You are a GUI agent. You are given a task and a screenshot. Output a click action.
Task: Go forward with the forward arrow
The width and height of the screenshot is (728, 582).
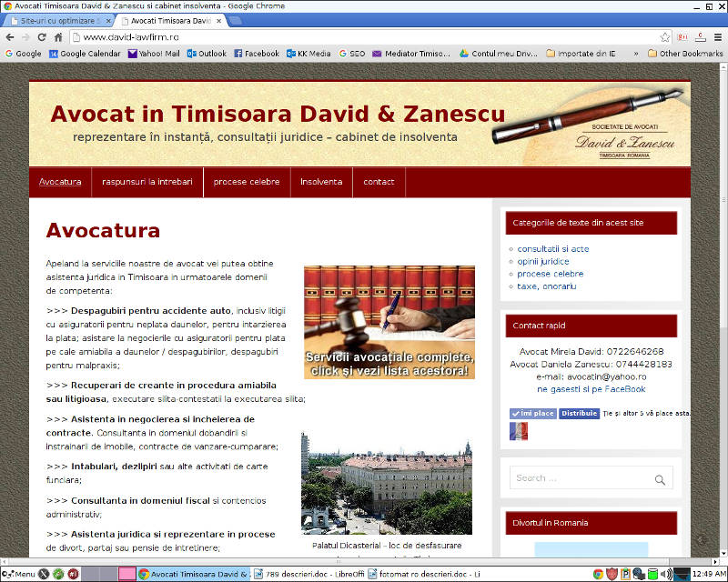click(x=25, y=37)
